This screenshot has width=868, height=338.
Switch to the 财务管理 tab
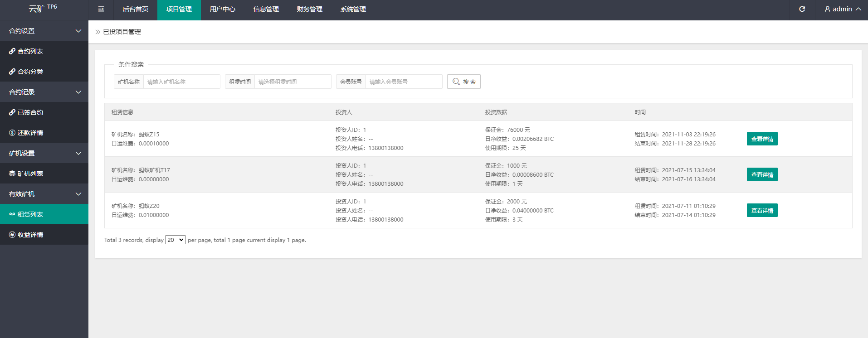(309, 9)
